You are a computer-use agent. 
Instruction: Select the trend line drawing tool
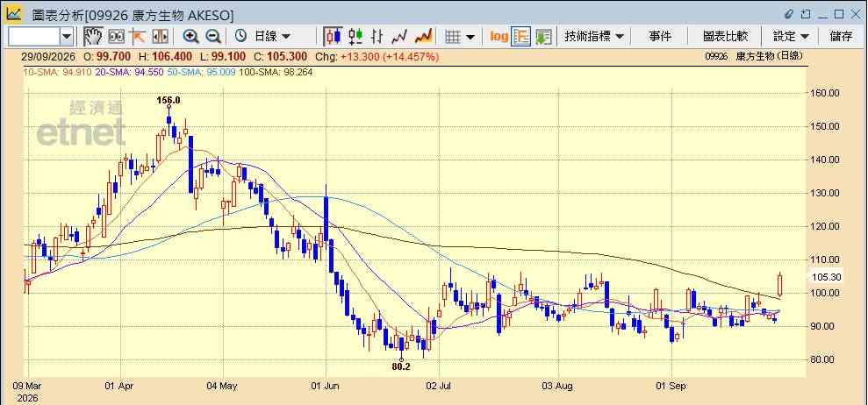pyautogui.click(x=137, y=37)
